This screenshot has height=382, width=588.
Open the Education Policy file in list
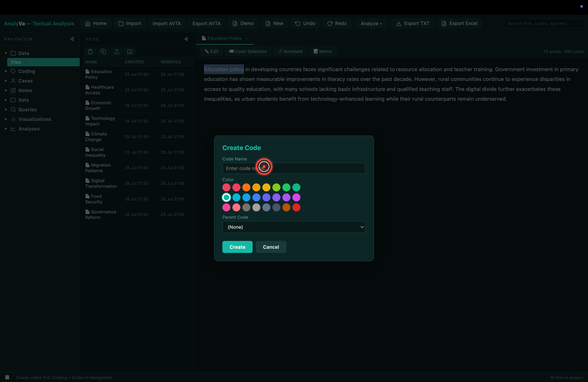[138, 74]
